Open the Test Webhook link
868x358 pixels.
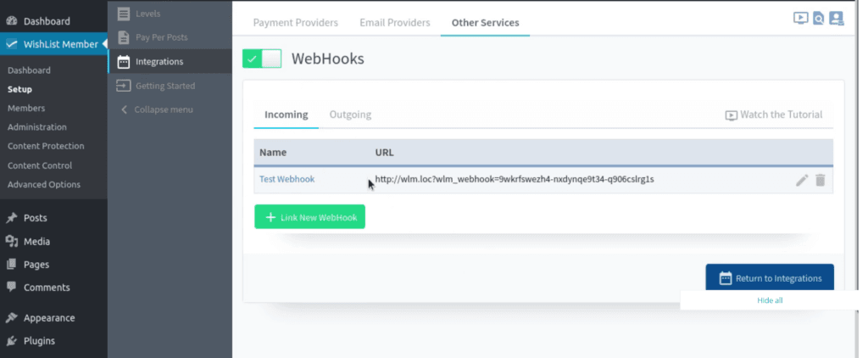click(287, 179)
